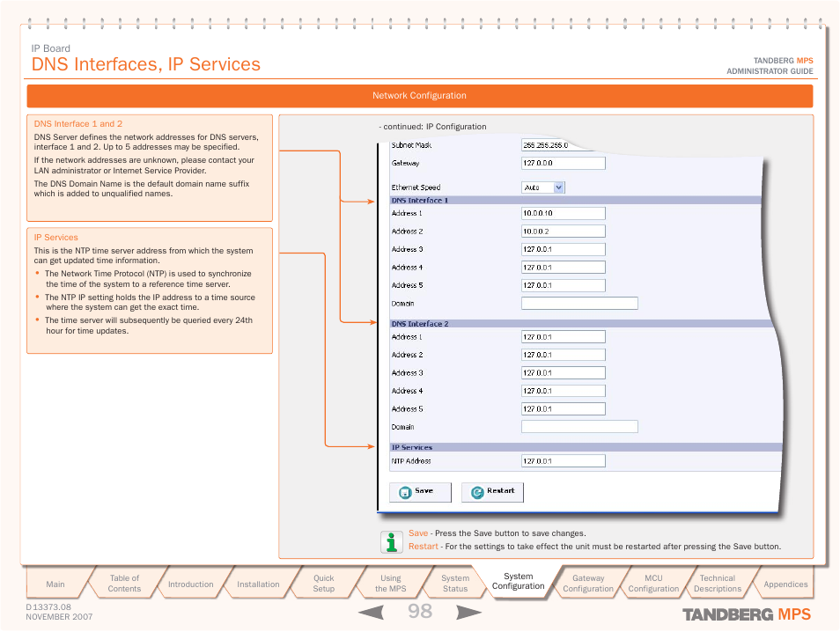Click DNS Interface 2 Address 1 field
840x632 pixels.
click(x=563, y=337)
